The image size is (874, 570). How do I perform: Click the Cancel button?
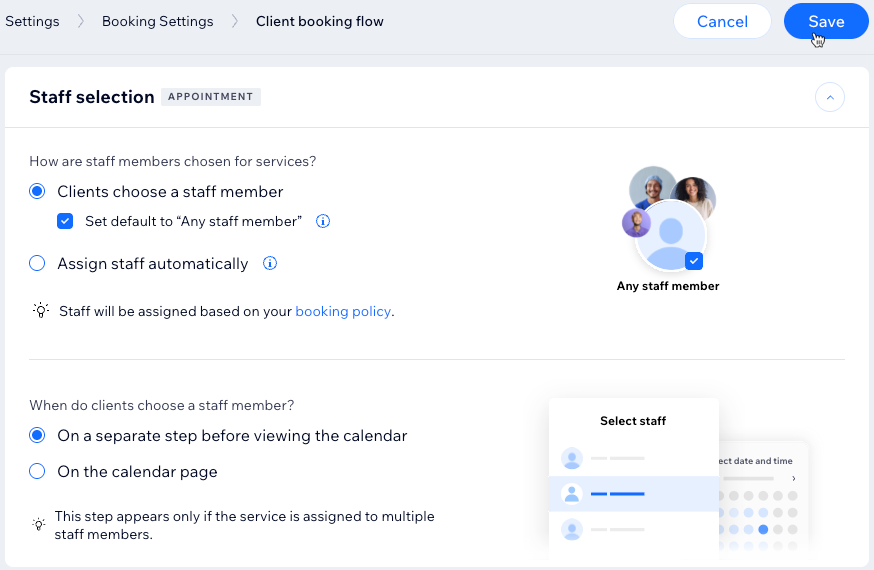click(x=722, y=21)
